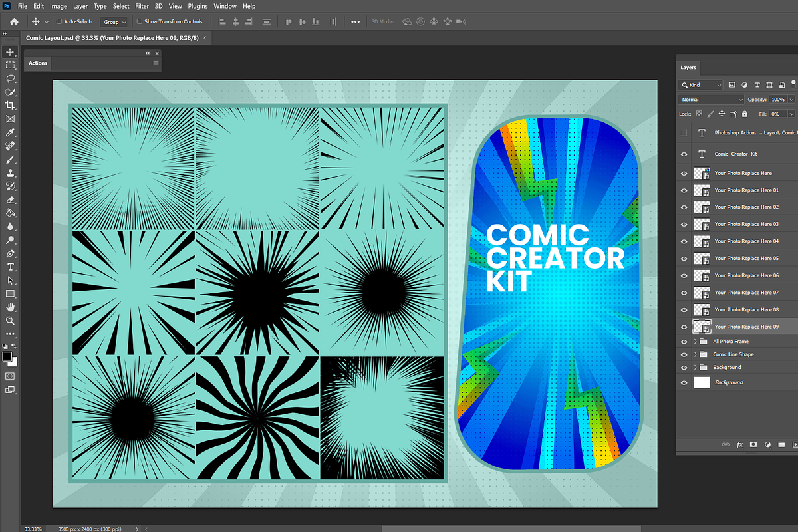Select the Layers panel tab
Viewport: 798px width, 532px height.
[x=688, y=67]
